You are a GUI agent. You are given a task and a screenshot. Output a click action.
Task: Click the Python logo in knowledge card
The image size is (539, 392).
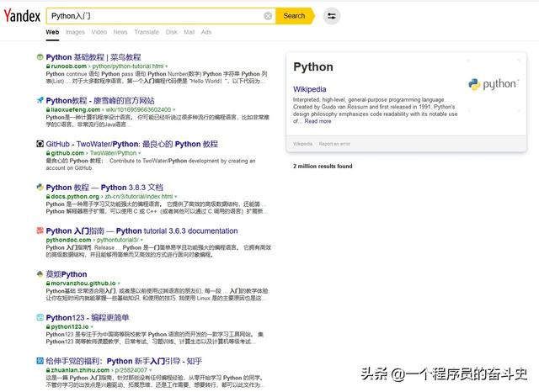pyautogui.click(x=494, y=84)
